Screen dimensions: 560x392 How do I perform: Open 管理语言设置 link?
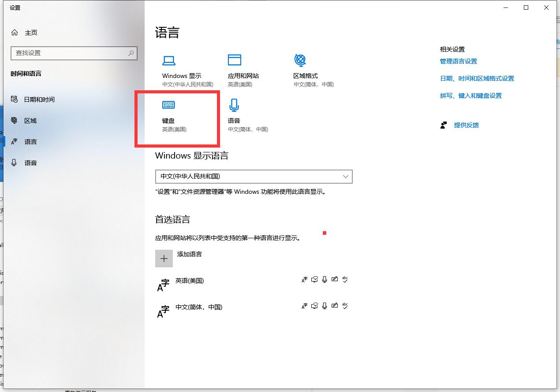[459, 61]
